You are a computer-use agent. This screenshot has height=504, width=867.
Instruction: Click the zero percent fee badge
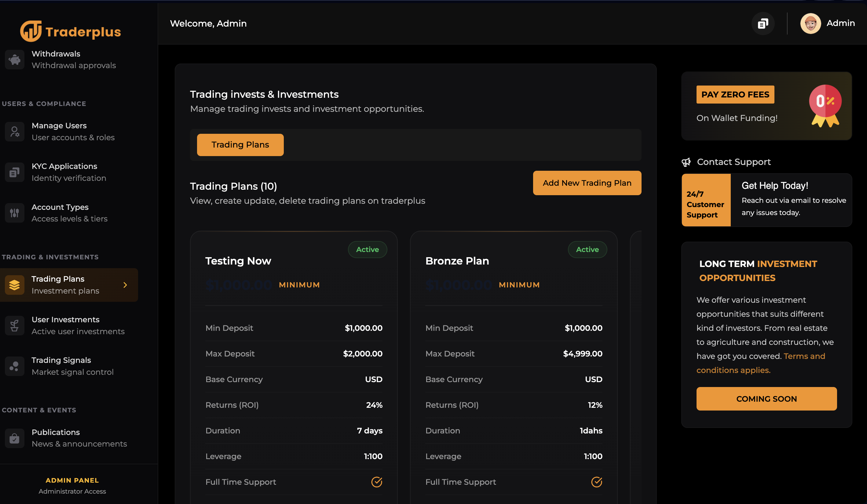tap(825, 106)
